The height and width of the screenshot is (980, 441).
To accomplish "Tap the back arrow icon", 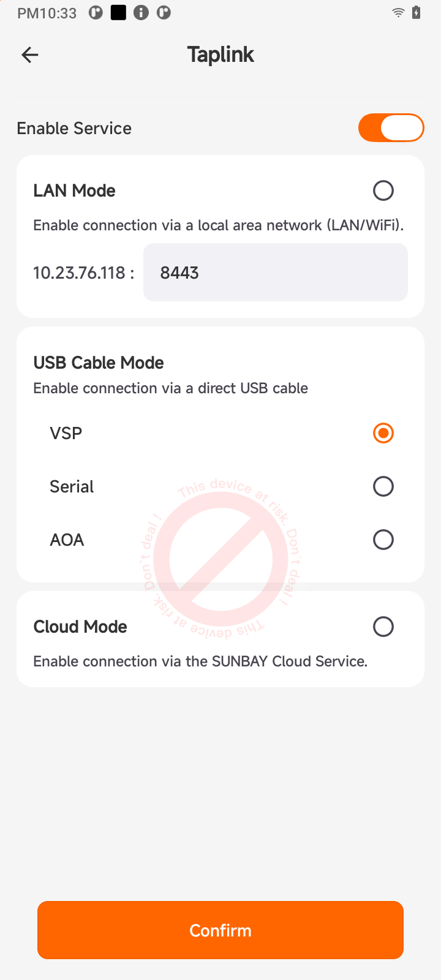I will coord(30,55).
